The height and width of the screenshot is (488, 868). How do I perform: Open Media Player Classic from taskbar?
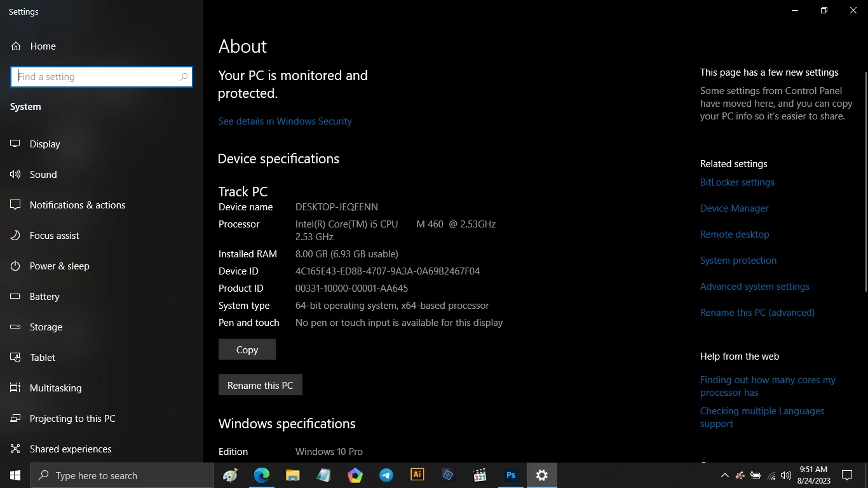point(479,475)
